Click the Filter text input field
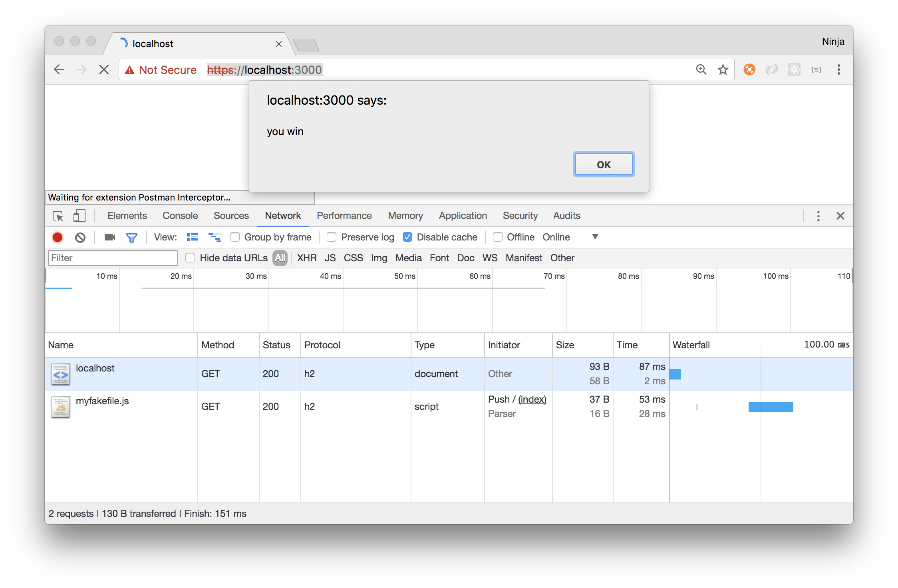The height and width of the screenshot is (588, 898). point(113,258)
